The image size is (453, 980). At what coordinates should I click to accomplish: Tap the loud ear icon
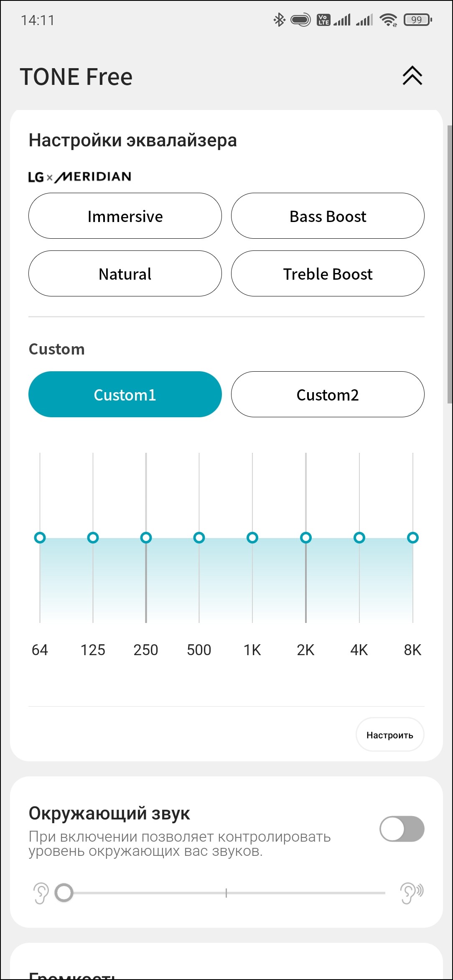(x=411, y=893)
